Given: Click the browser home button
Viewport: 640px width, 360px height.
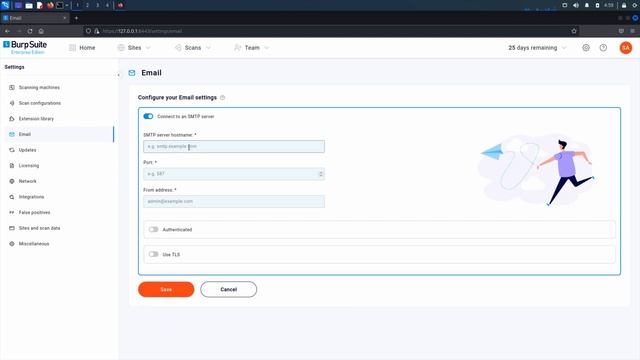Looking at the screenshot, I should click(x=41, y=31).
